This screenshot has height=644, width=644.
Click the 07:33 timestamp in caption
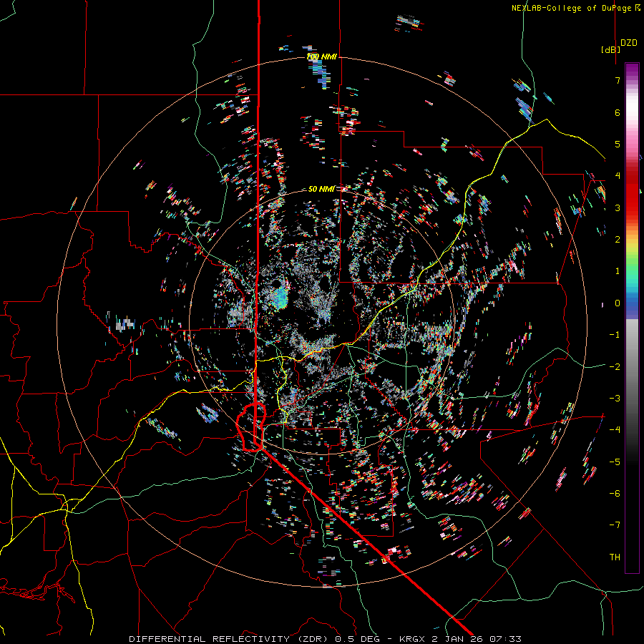coord(506,639)
